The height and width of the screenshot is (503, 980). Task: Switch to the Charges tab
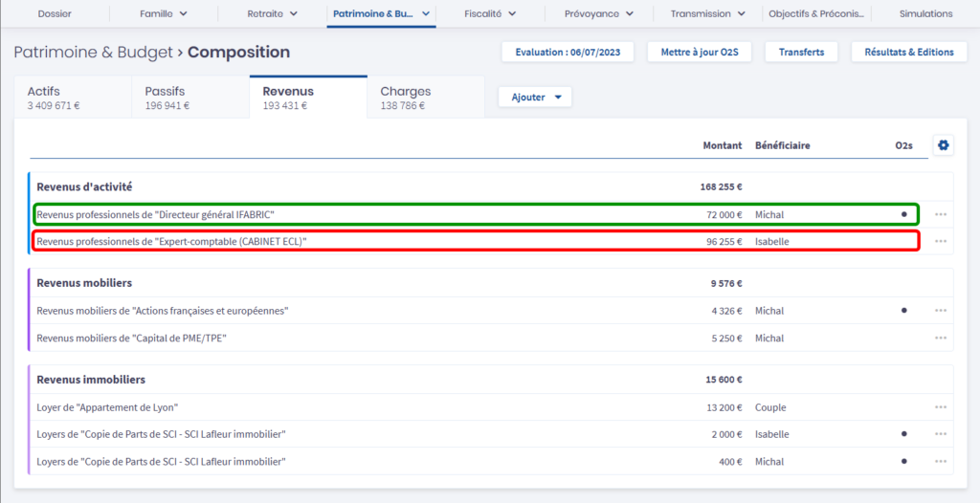coord(425,98)
